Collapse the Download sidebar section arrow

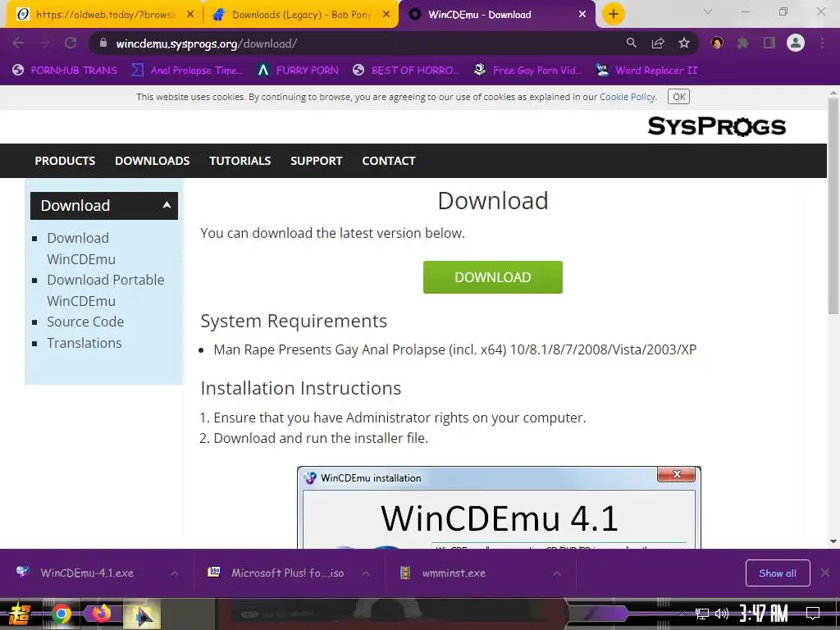[x=167, y=205]
